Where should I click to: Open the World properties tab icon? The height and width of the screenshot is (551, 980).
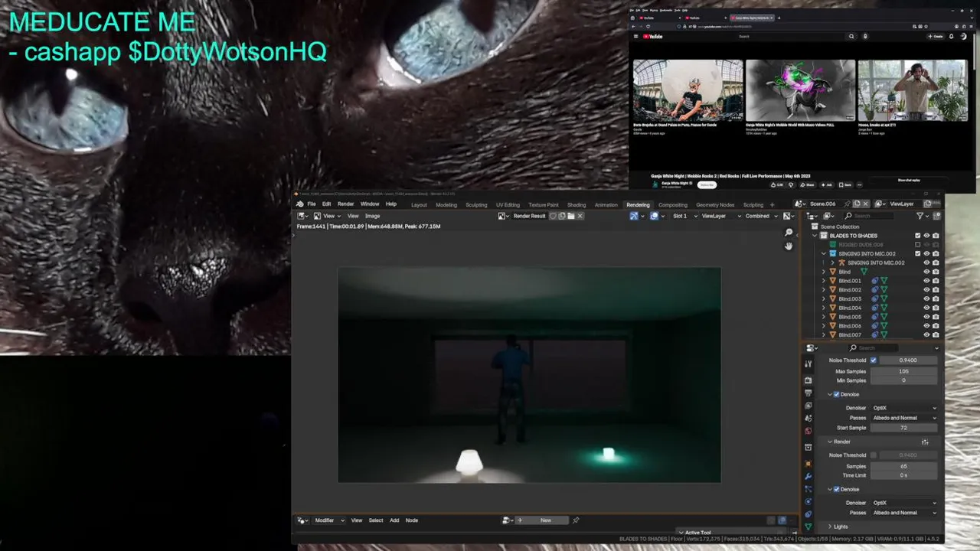pyautogui.click(x=808, y=431)
